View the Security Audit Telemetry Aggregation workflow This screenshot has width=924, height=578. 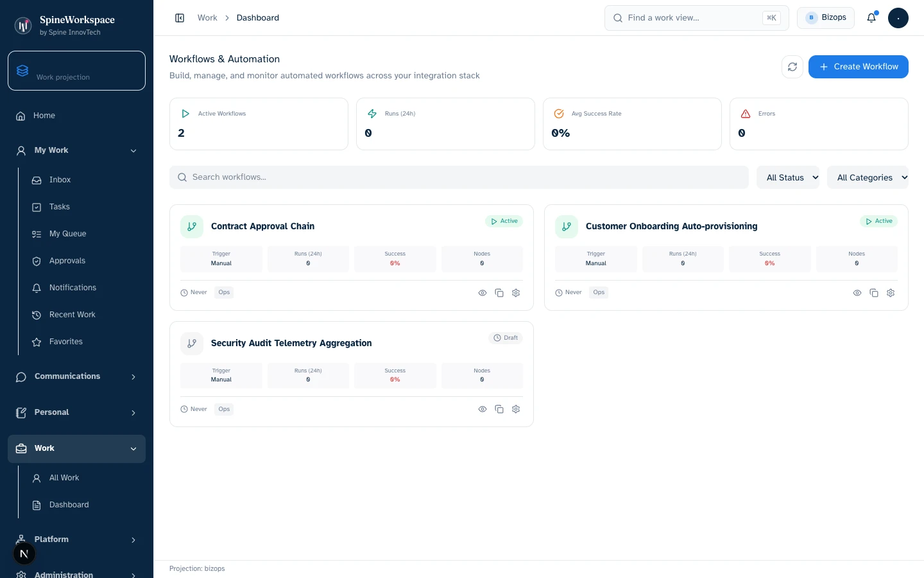point(483,409)
